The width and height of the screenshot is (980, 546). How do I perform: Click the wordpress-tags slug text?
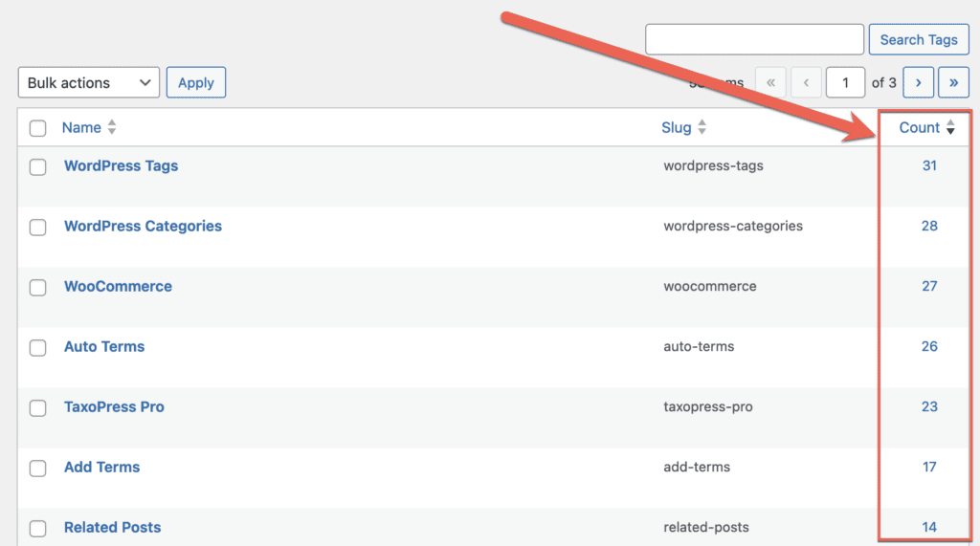(713, 166)
